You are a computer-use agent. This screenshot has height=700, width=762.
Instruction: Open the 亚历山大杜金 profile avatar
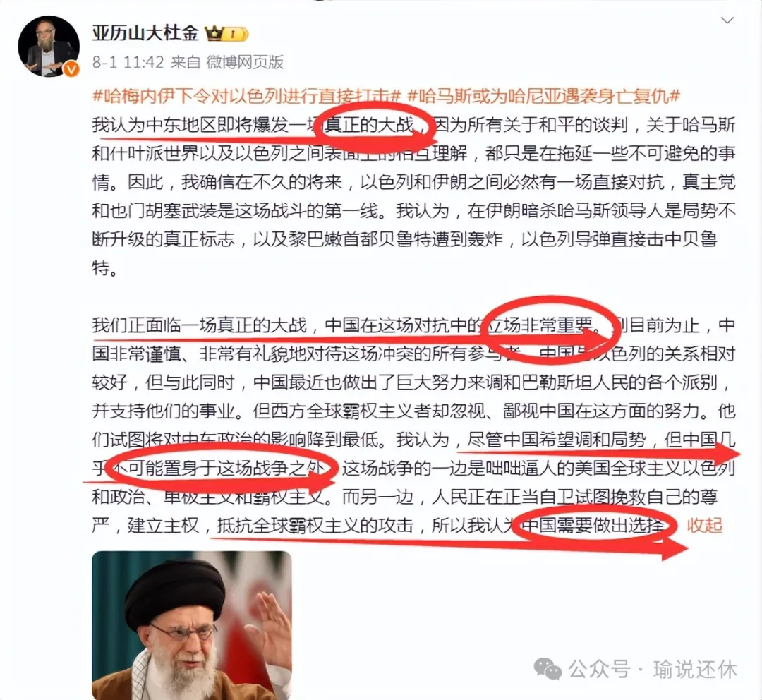49,46
